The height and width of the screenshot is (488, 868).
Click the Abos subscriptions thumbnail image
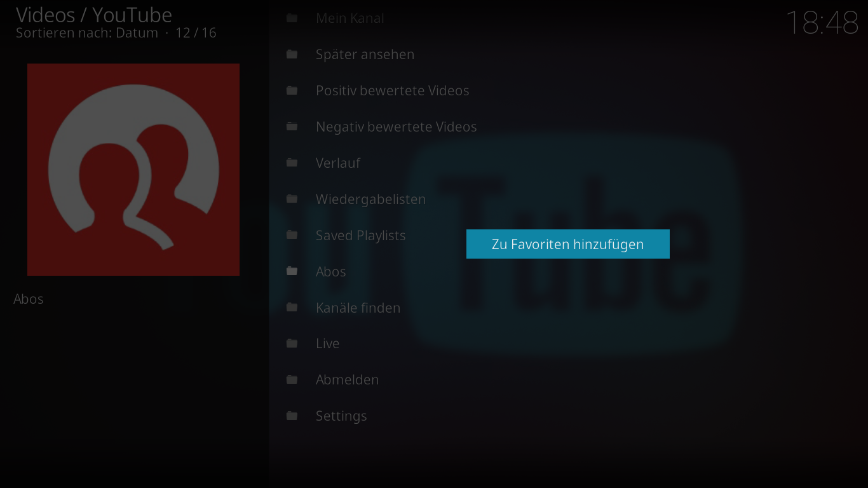point(133,170)
